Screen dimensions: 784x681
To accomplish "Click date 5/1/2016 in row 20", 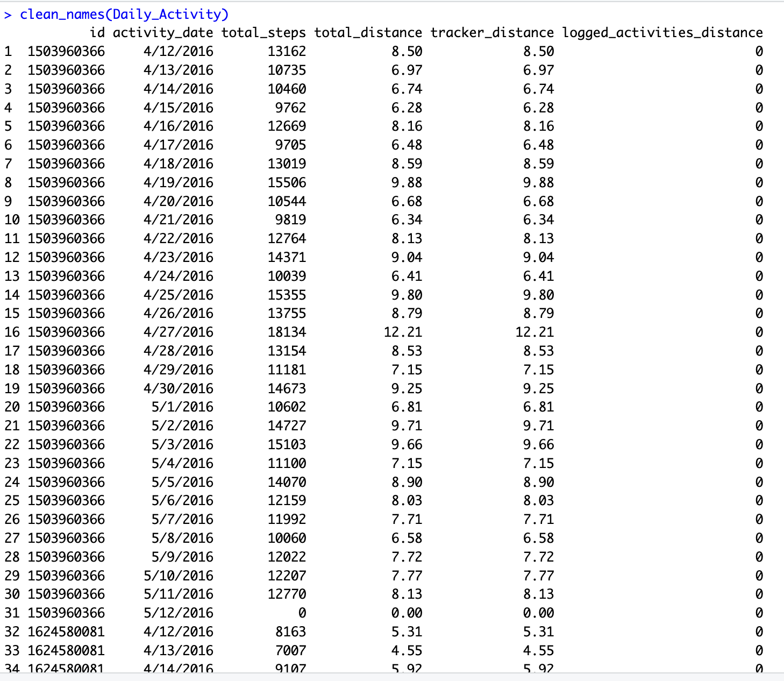I will pyautogui.click(x=182, y=407).
